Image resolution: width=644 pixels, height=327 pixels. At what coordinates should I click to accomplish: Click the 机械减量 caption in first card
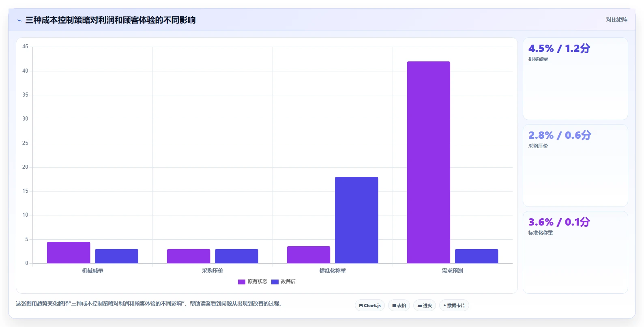(x=538, y=59)
